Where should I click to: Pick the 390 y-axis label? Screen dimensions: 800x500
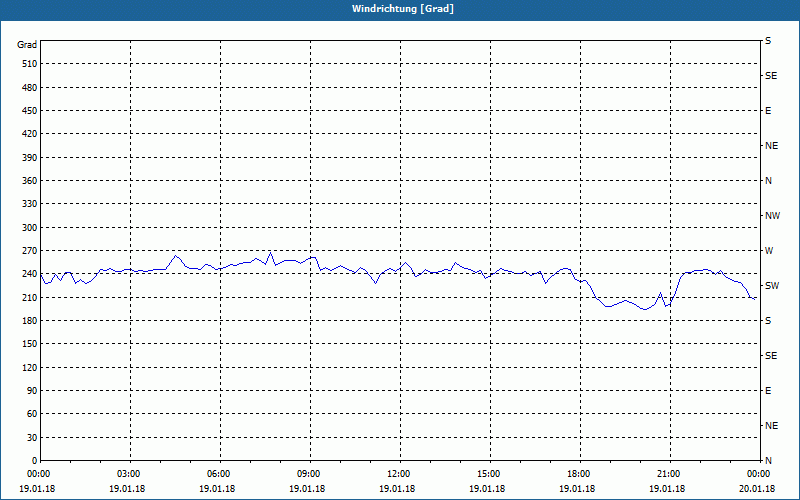[x=30, y=158]
